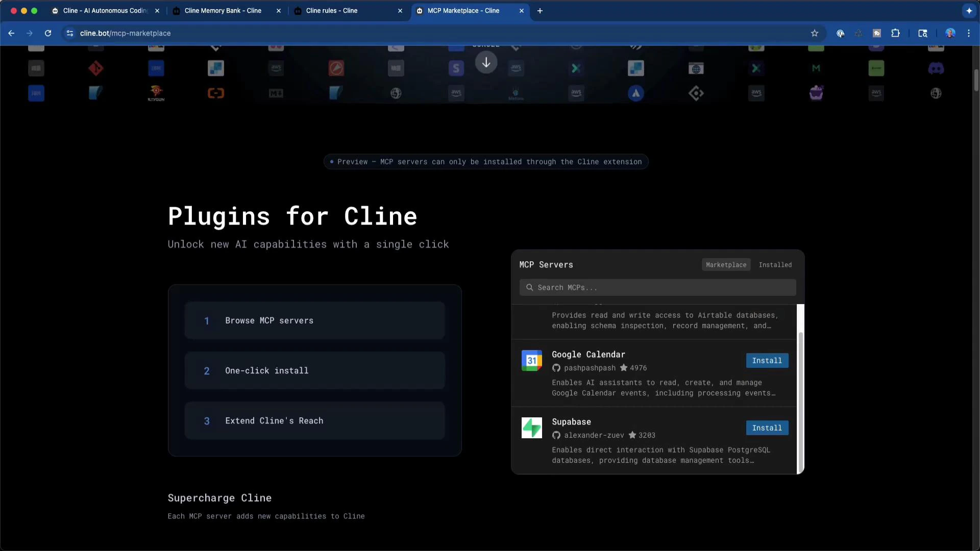The height and width of the screenshot is (551, 980).
Task: Bookmark this page with the star icon
Action: [814, 33]
